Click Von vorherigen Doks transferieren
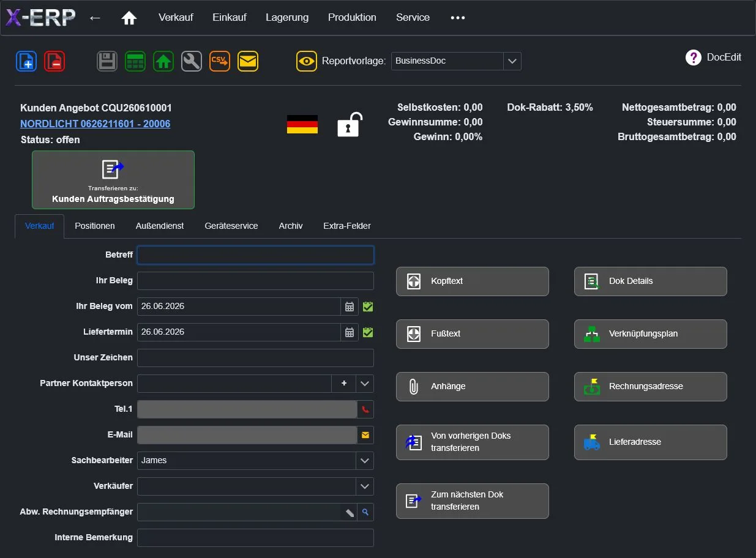The width and height of the screenshot is (756, 558). click(473, 442)
